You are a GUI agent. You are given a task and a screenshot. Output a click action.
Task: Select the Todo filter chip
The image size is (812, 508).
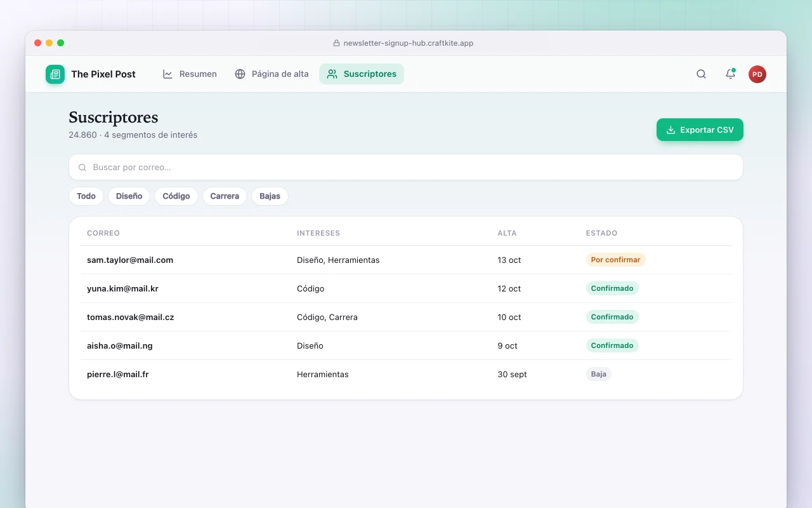86,196
